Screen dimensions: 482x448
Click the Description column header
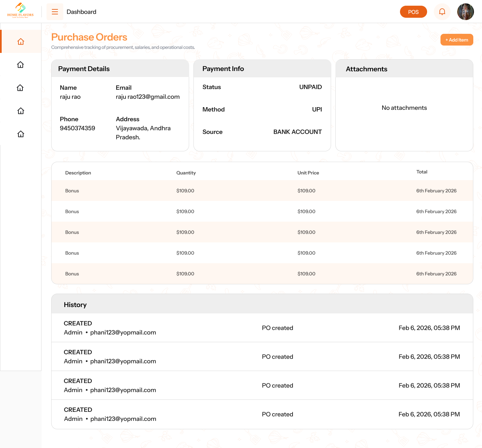click(x=78, y=173)
